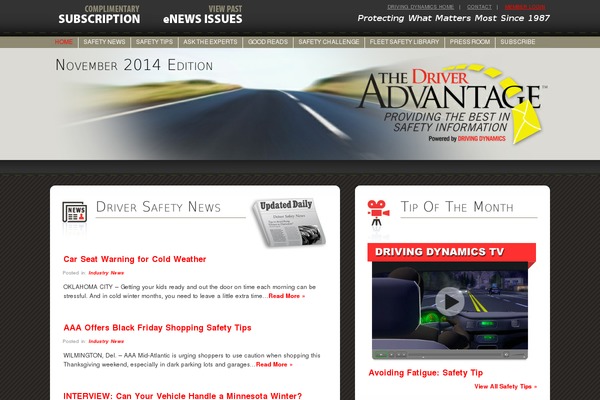Play the Driving Dynamics TV video
The width and height of the screenshot is (600, 400).
pos(450,301)
